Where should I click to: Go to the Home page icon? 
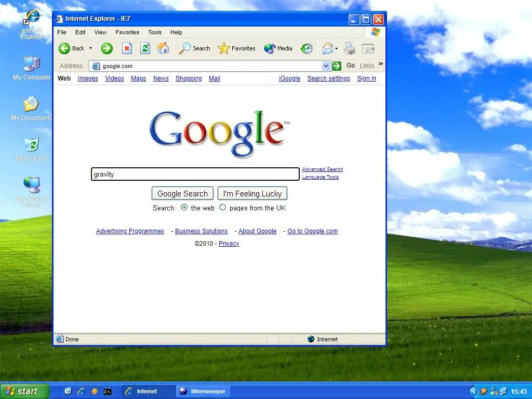click(x=163, y=48)
